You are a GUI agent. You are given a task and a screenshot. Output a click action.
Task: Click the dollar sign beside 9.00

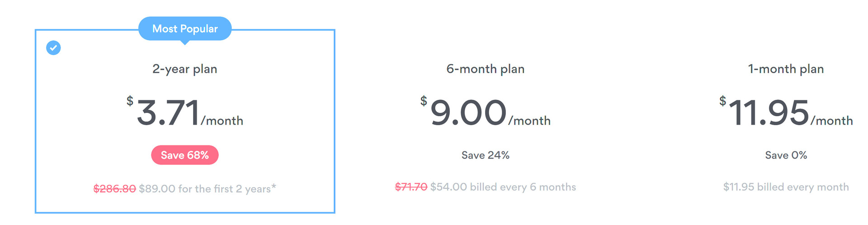click(x=424, y=101)
